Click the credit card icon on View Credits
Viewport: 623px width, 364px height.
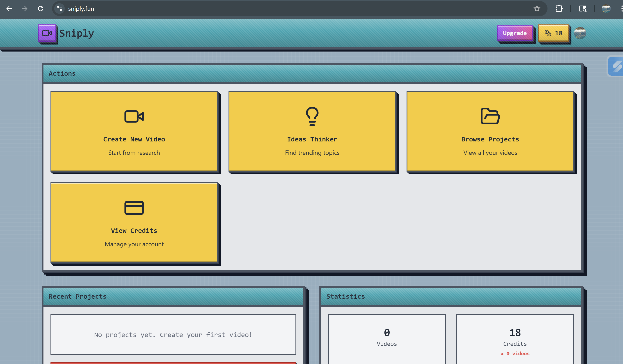[134, 208]
